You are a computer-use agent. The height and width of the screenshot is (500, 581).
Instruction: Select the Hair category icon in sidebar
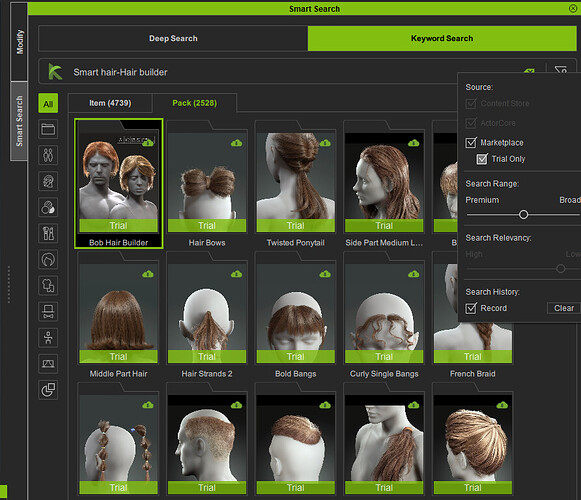pyautogui.click(x=48, y=259)
